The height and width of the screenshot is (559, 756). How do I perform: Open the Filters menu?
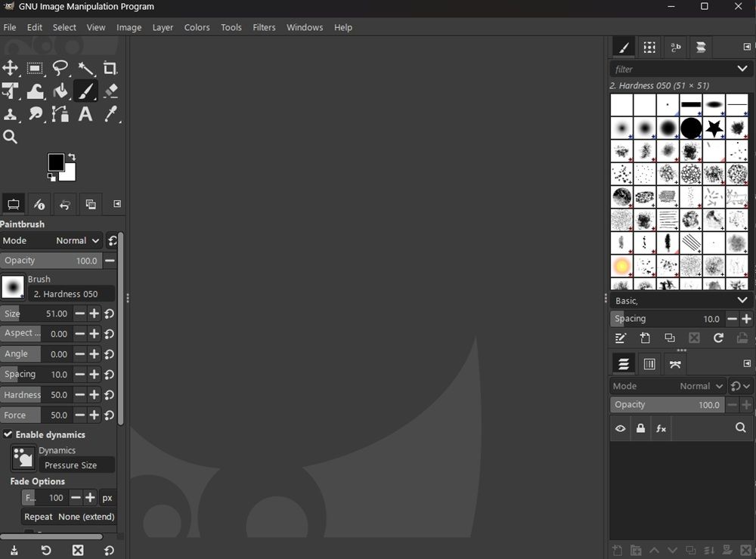point(264,27)
